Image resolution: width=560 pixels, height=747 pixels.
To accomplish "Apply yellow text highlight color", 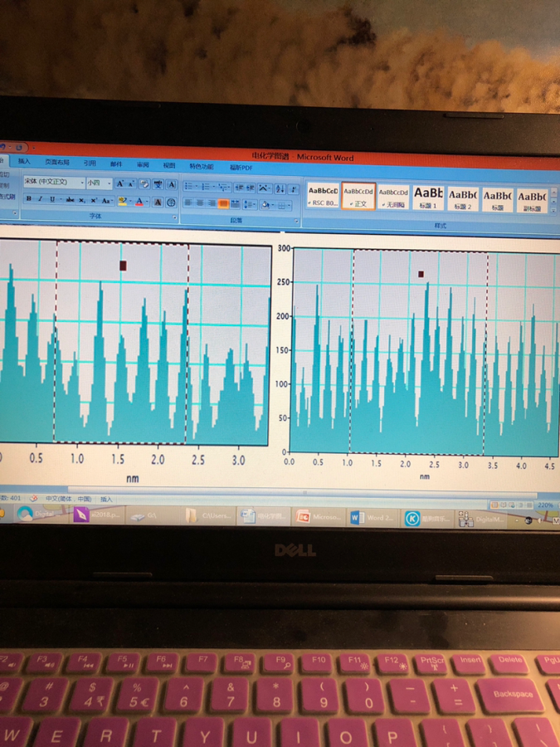I will click(122, 202).
